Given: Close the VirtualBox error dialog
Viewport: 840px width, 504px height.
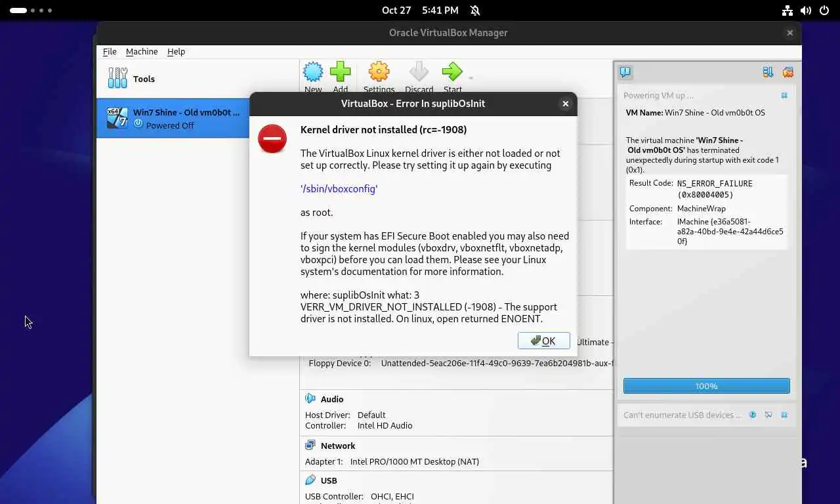Looking at the screenshot, I should (565, 104).
